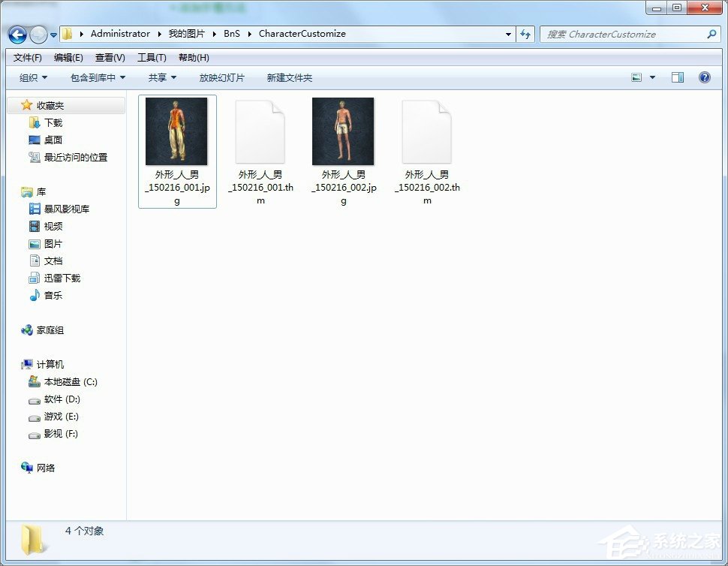Open the 工具(T) menu
The height and width of the screenshot is (566, 728).
point(152,58)
